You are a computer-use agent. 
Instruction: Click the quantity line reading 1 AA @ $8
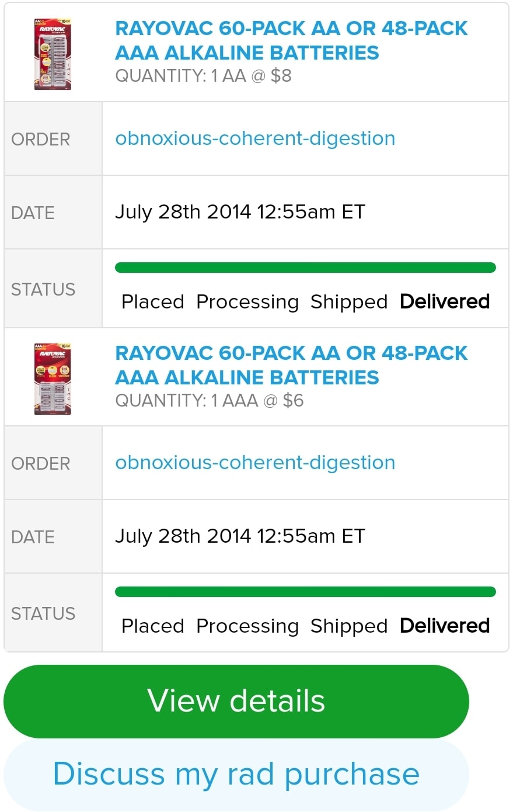coord(203,76)
